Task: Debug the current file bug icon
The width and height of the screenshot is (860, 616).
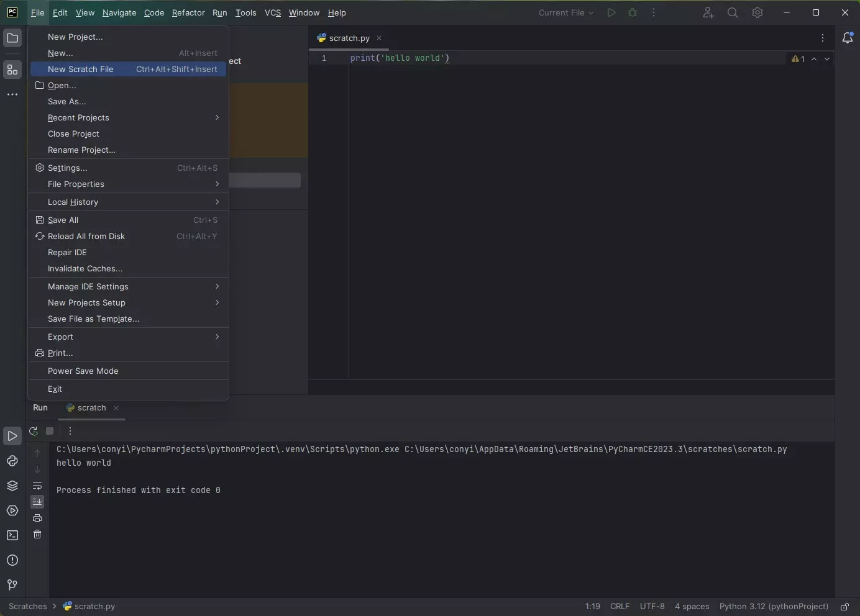Action: tap(633, 12)
